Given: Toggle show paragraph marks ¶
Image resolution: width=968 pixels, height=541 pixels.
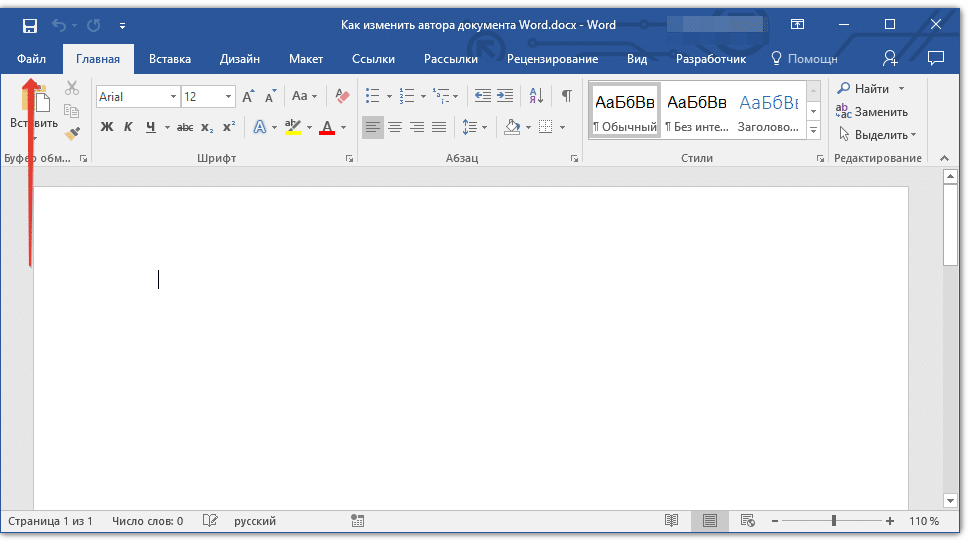Looking at the screenshot, I should point(567,96).
